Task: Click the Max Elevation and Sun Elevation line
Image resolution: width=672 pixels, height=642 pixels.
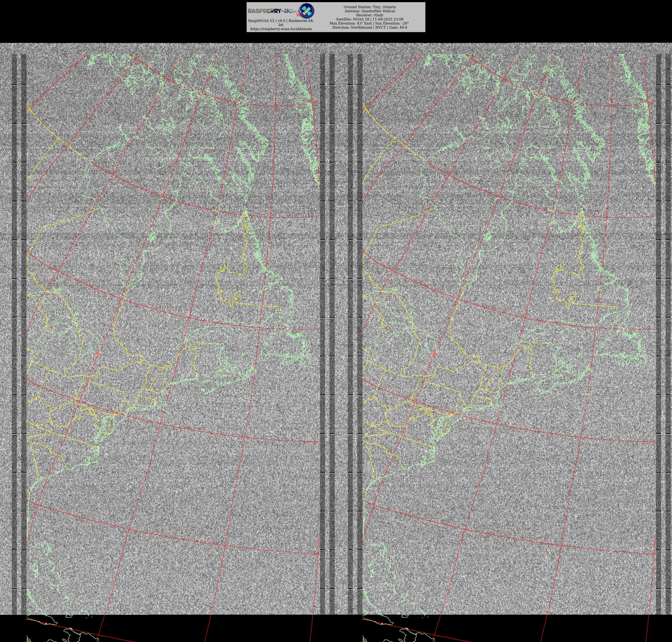Action: pyautogui.click(x=369, y=23)
